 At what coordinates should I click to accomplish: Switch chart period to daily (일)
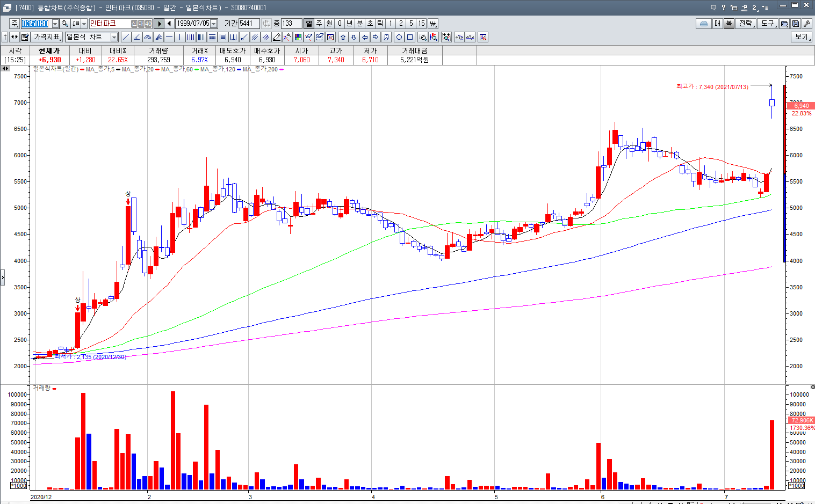308,24
